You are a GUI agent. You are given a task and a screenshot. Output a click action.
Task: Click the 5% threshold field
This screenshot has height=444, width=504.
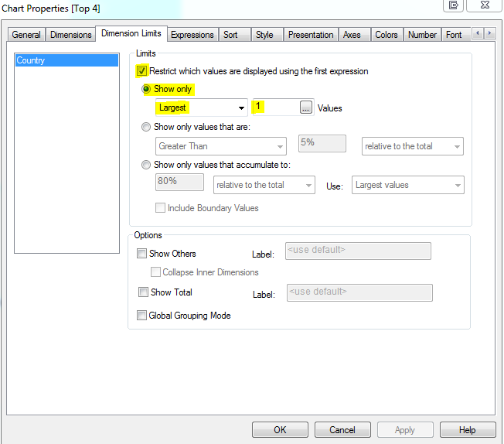pos(322,144)
